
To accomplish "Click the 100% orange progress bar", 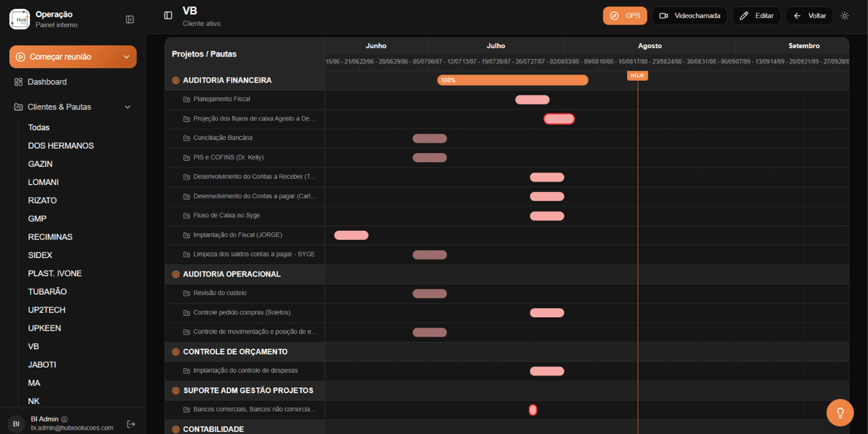I will [x=513, y=80].
